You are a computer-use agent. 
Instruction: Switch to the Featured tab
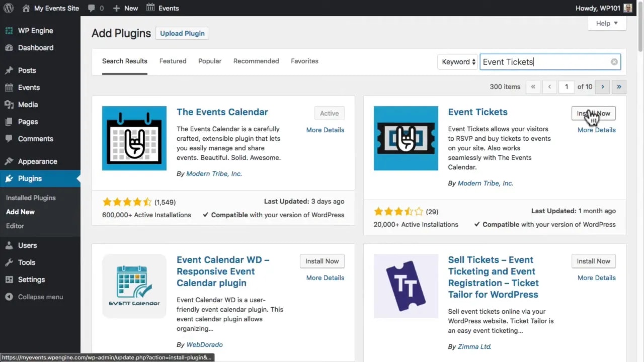pos(173,61)
